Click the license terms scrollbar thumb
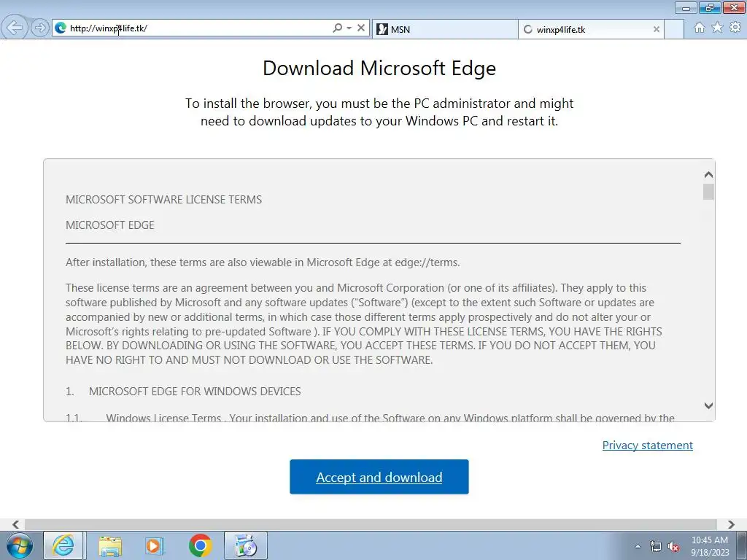The image size is (747, 560). (x=708, y=192)
